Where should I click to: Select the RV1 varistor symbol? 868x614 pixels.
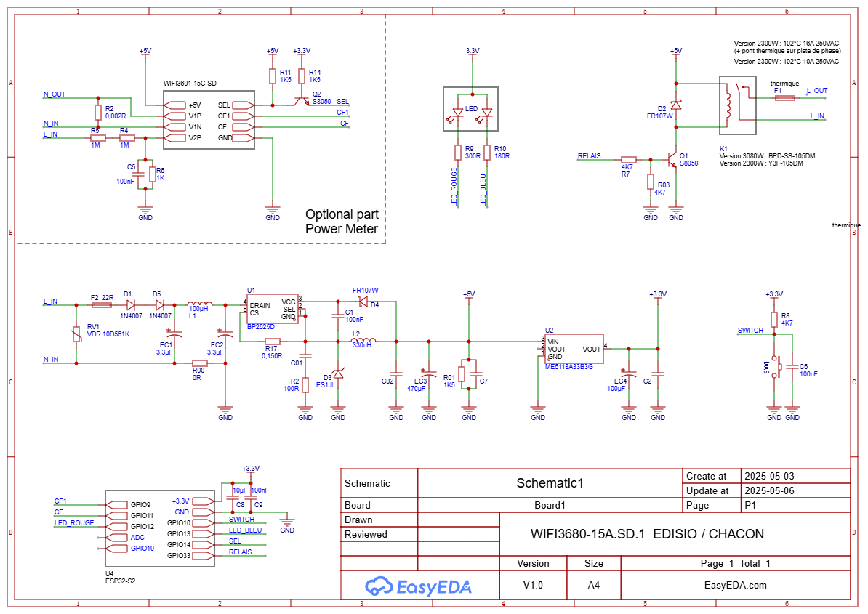point(76,334)
